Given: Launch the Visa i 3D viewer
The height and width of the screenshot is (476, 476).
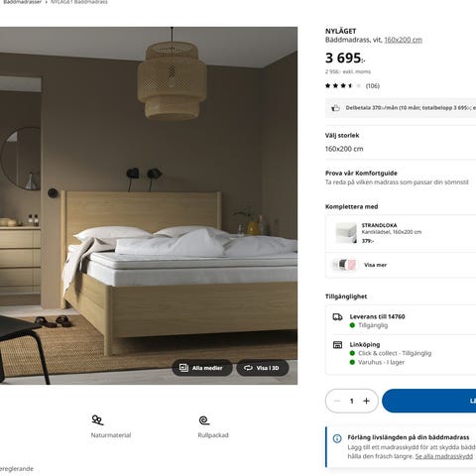Looking at the screenshot, I should point(263,368).
